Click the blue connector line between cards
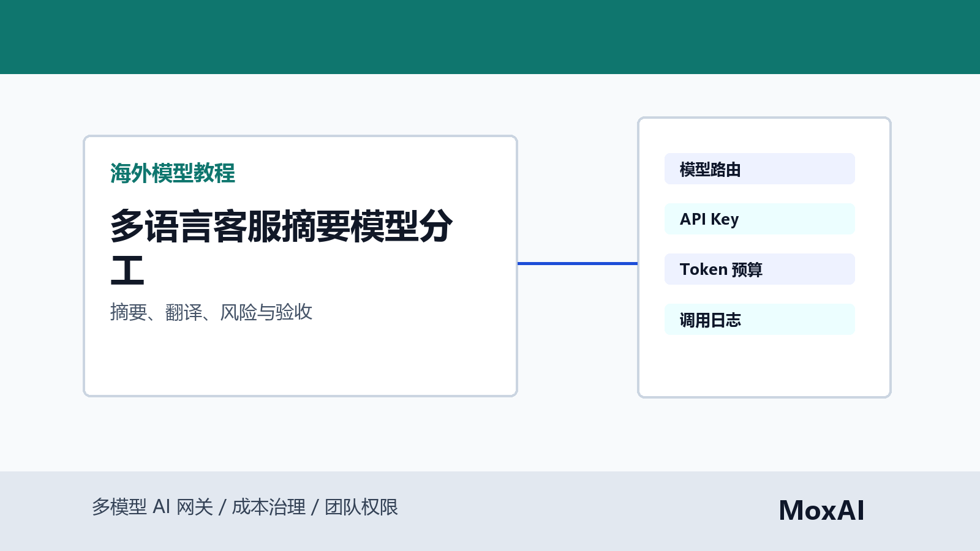Image resolution: width=980 pixels, height=551 pixels. pyautogui.click(x=578, y=264)
